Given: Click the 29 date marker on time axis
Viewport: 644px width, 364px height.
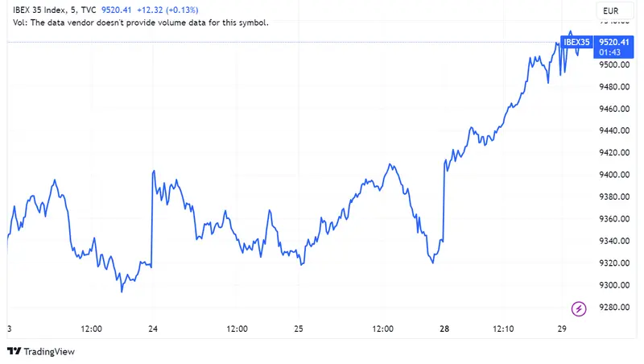Looking at the screenshot, I should pos(562,329).
